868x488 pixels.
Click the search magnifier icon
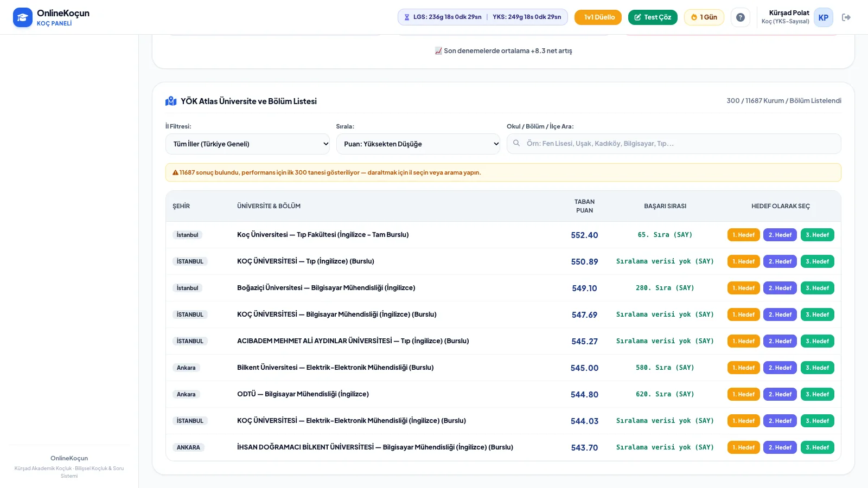coord(516,143)
